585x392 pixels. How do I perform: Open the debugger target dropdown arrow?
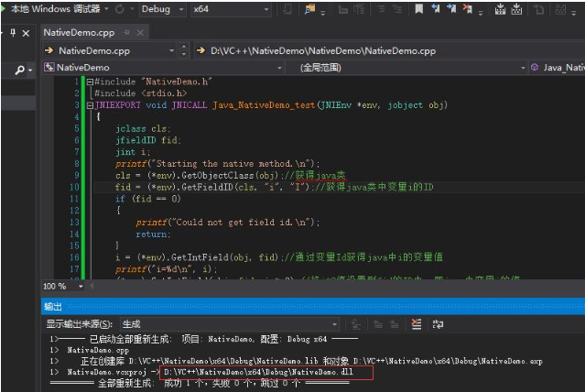point(107,9)
